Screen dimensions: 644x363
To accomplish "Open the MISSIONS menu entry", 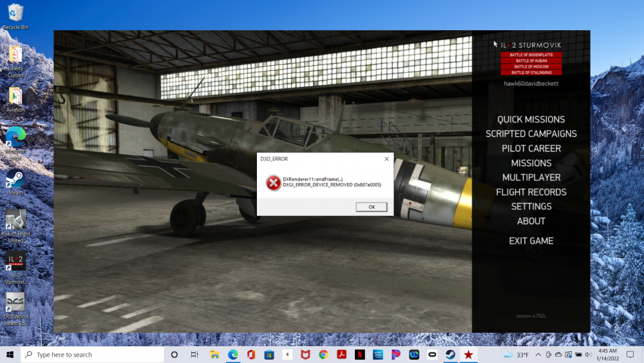I will [531, 163].
